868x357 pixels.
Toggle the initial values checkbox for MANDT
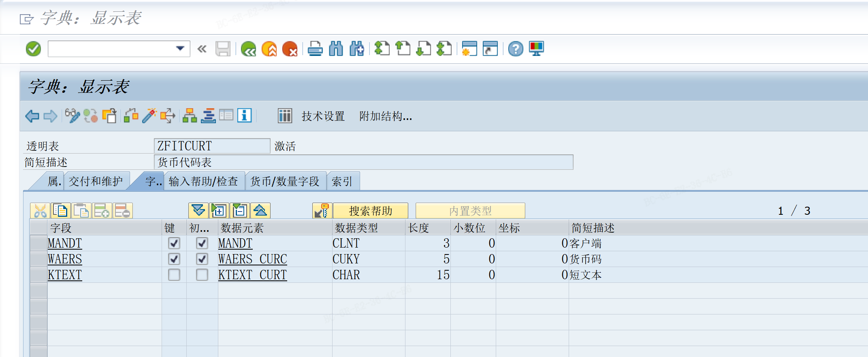[202, 243]
